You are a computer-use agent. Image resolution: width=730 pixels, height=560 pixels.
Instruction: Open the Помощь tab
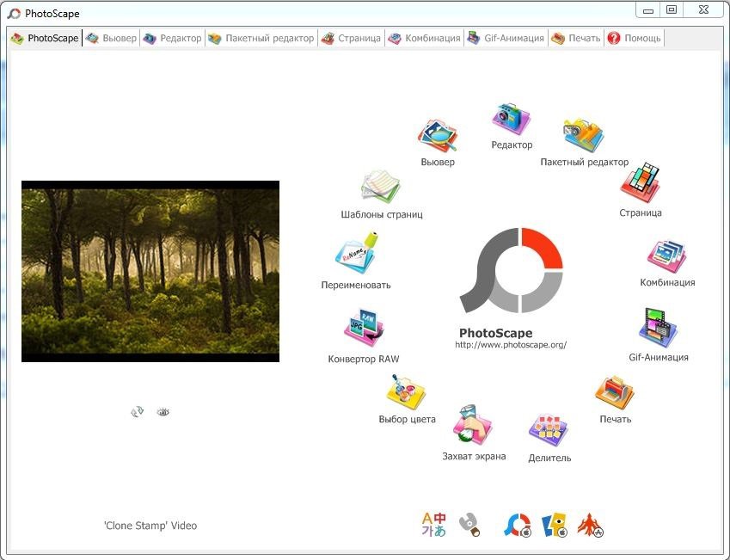coord(635,39)
